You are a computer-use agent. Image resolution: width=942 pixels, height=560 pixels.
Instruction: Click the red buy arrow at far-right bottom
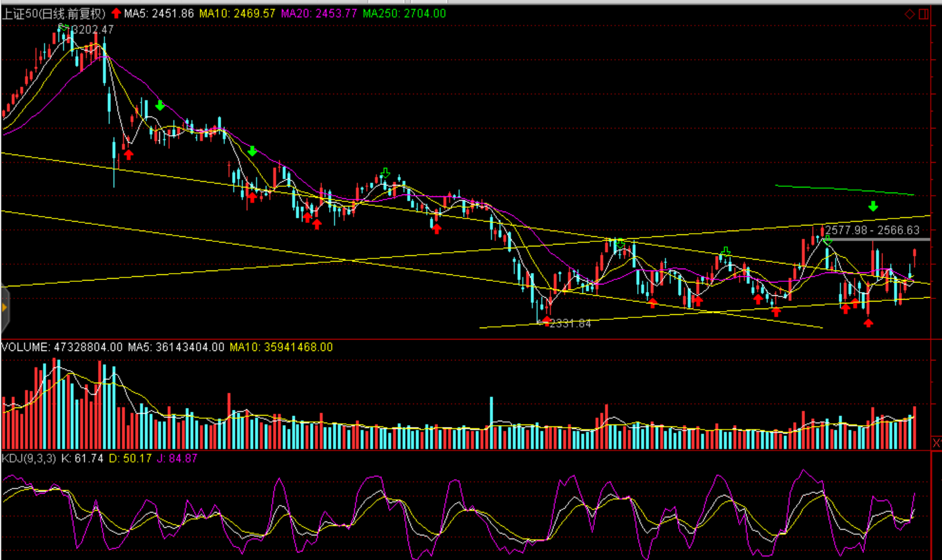(868, 323)
